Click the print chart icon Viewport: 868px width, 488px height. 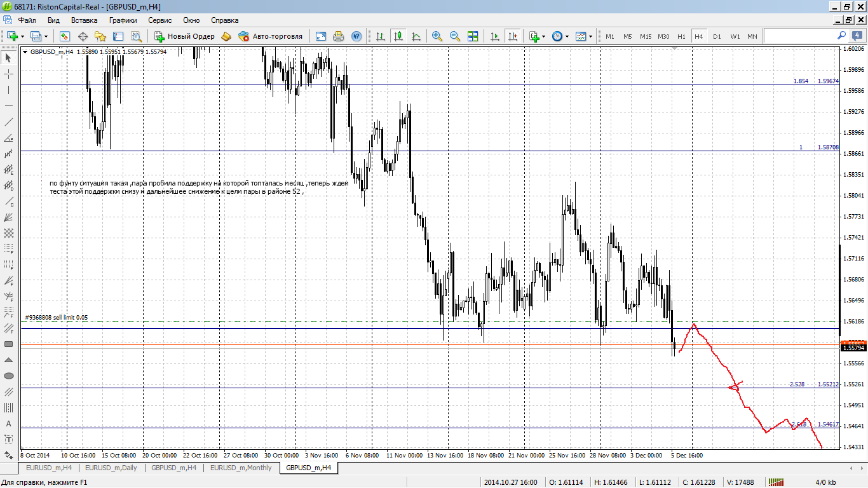click(x=339, y=36)
